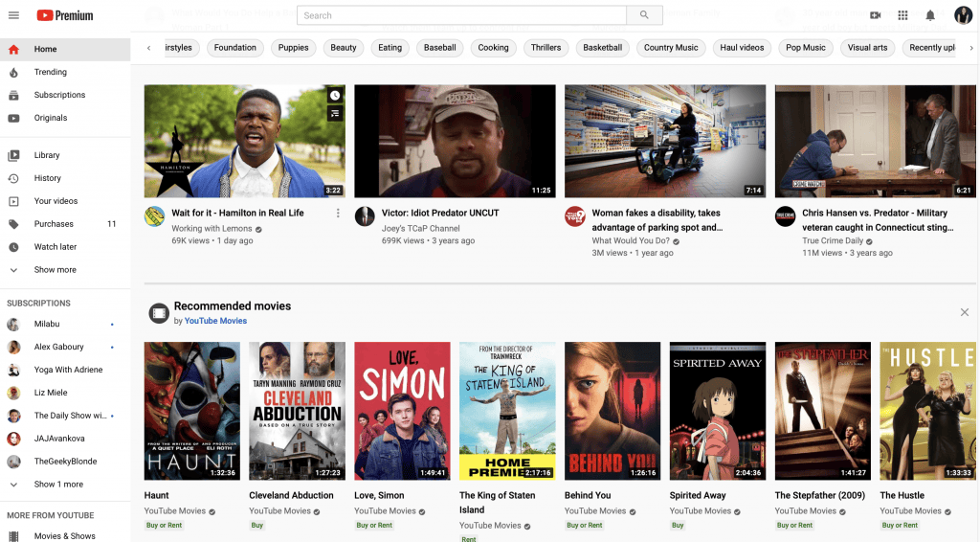Click the search magnifier button

[x=644, y=15]
